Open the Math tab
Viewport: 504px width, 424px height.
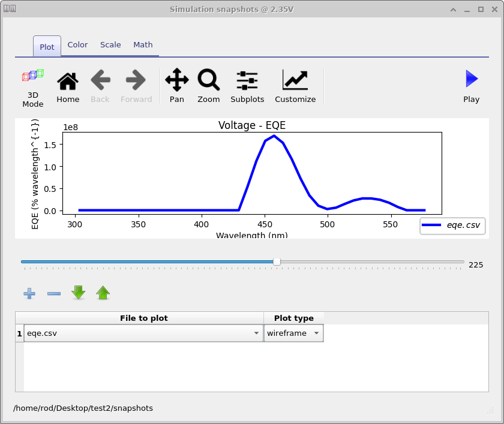coord(143,45)
